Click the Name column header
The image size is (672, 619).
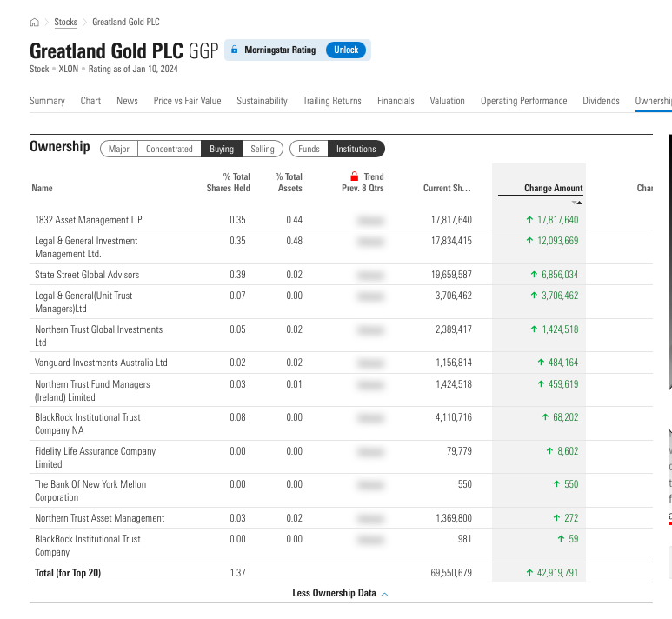[x=42, y=188]
